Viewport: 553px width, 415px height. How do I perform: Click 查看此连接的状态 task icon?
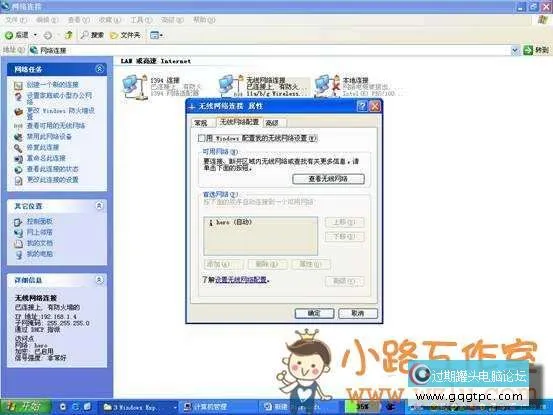(18, 170)
